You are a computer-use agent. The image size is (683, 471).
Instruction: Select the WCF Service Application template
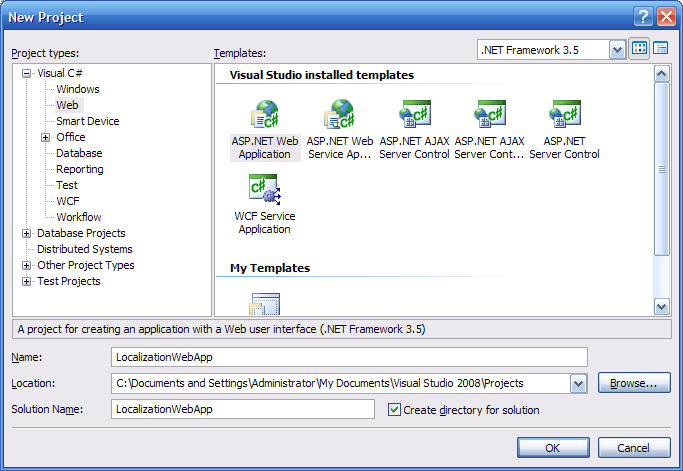click(264, 205)
